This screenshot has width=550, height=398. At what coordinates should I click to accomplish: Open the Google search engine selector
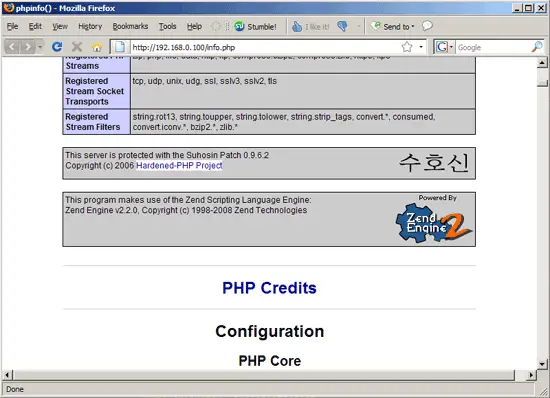point(444,47)
